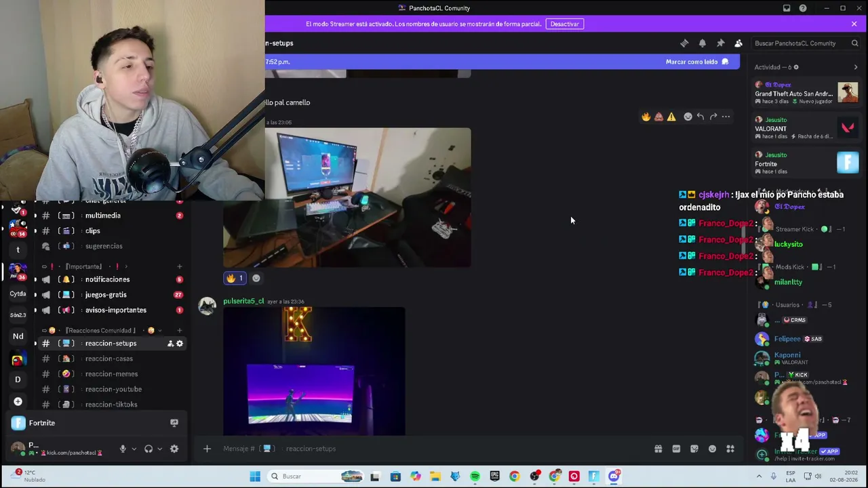868x488 pixels.
Task: Open the Threads icon in channel header
Action: [x=684, y=43]
